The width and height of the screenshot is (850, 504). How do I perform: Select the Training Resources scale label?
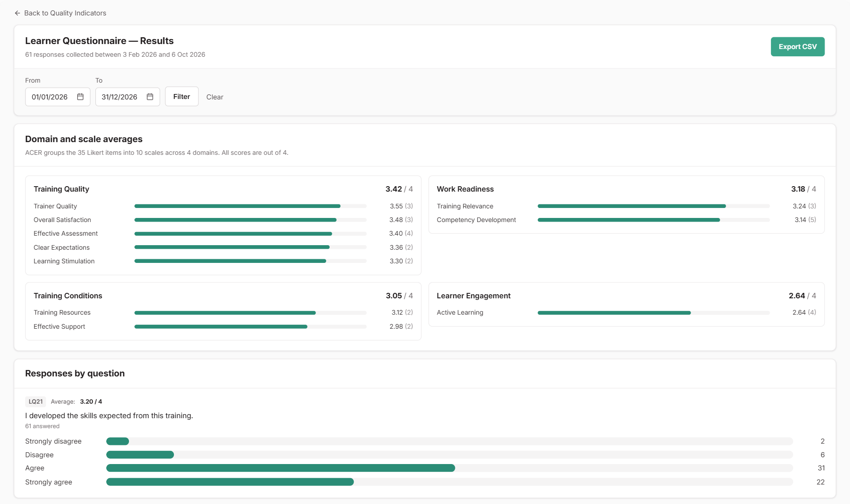click(62, 312)
